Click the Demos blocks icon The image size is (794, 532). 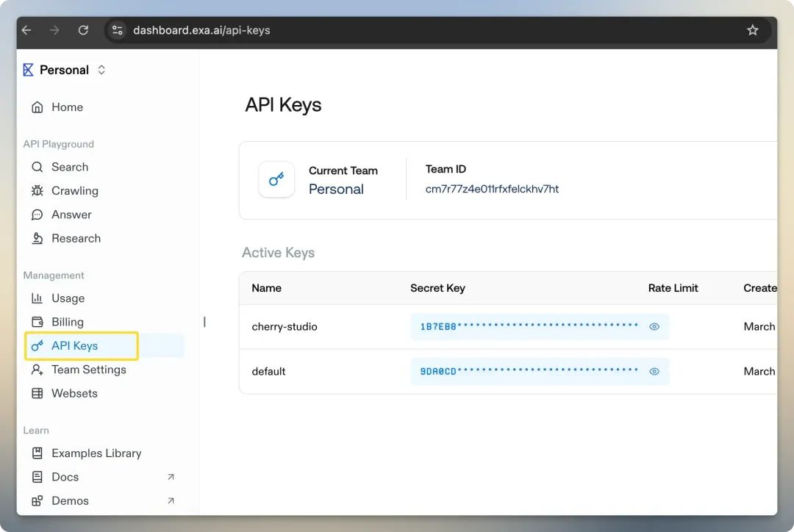[37, 500]
